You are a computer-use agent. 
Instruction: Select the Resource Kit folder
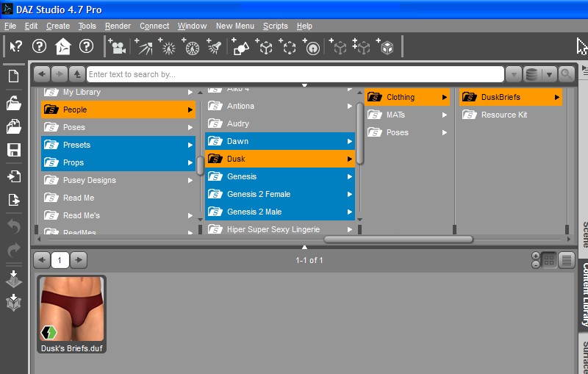pos(510,115)
